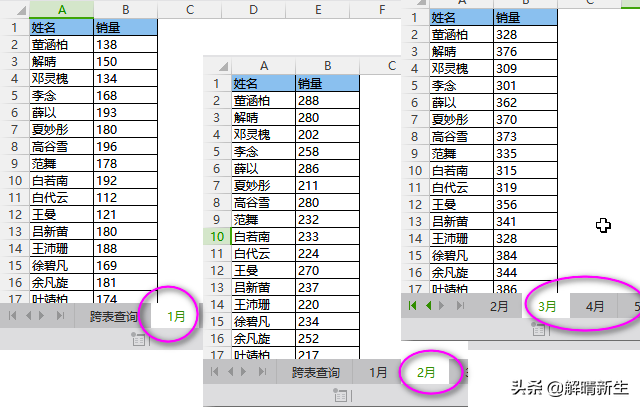Click cell with value 112
The width and height of the screenshot is (640, 407).
point(126,198)
